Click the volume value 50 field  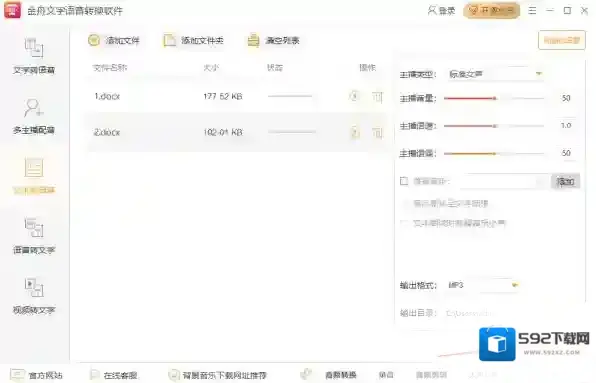[566, 98]
